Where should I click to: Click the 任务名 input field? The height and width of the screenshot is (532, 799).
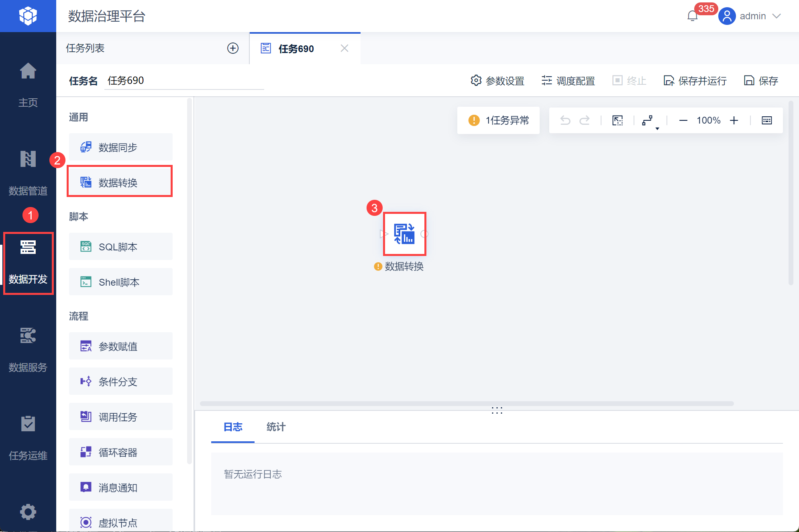pyautogui.click(x=184, y=81)
